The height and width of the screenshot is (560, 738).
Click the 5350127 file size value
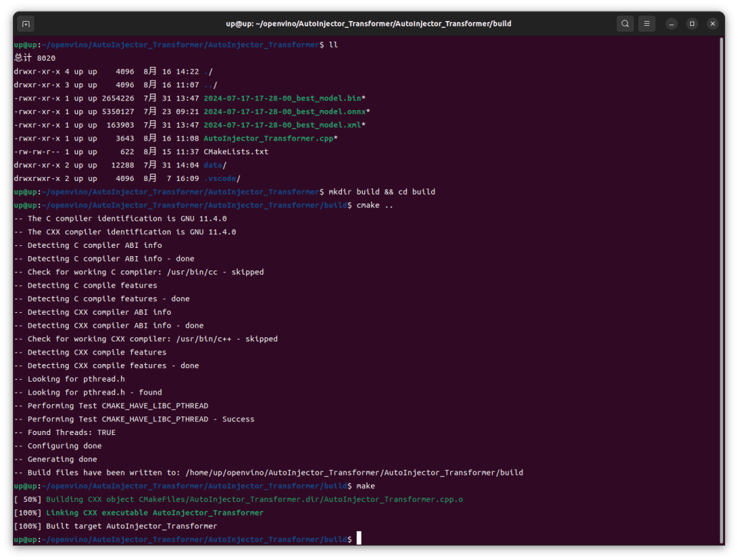(118, 111)
